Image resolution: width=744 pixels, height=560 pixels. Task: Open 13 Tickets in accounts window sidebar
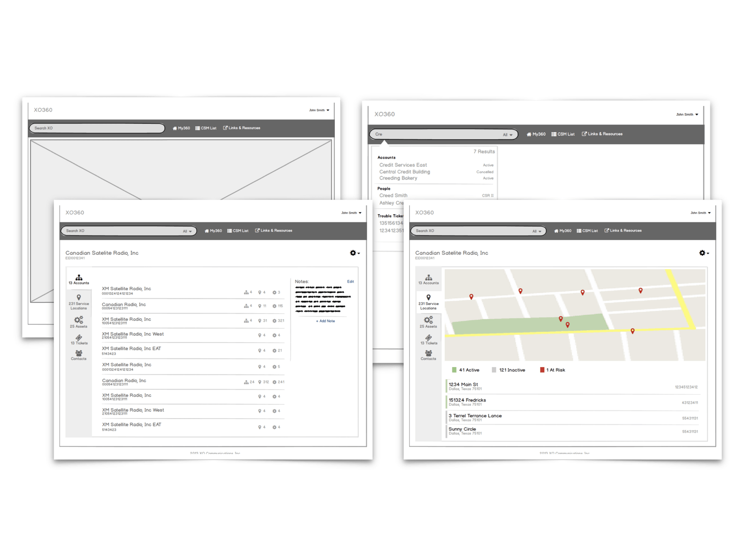click(x=78, y=340)
